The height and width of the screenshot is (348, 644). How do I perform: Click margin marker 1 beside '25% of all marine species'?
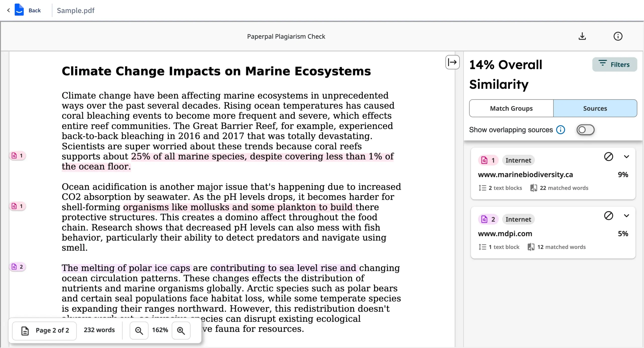(x=18, y=156)
